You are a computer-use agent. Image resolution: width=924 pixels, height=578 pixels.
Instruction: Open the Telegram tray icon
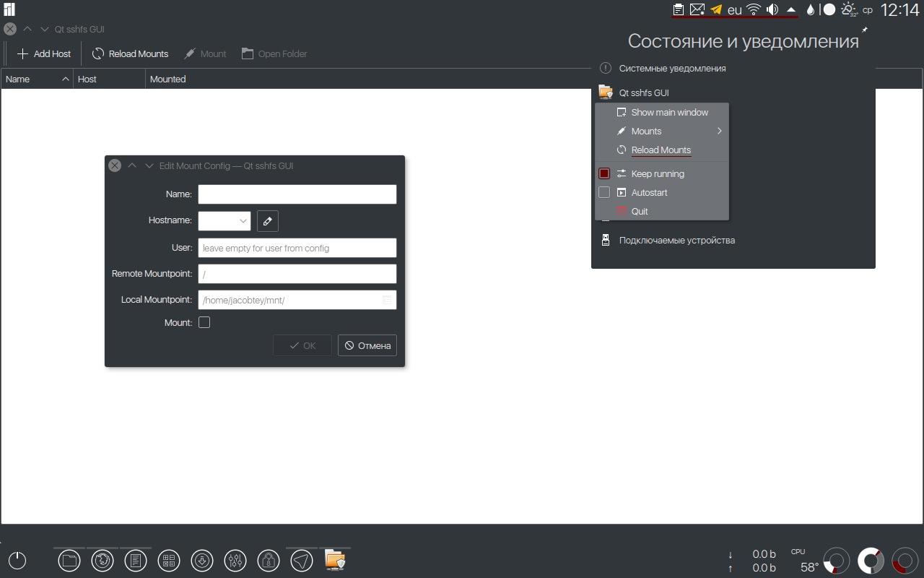click(x=716, y=9)
